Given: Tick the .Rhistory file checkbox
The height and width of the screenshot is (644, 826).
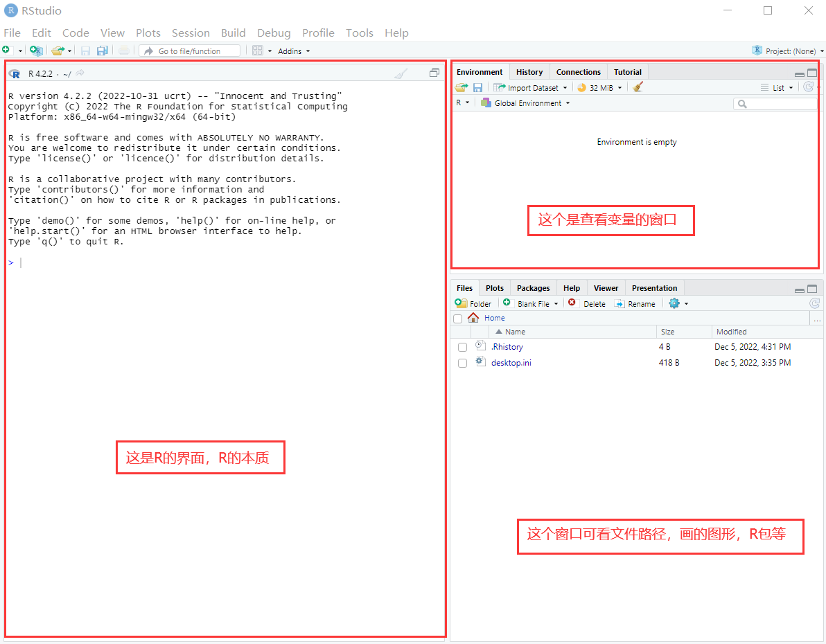Looking at the screenshot, I should point(462,347).
